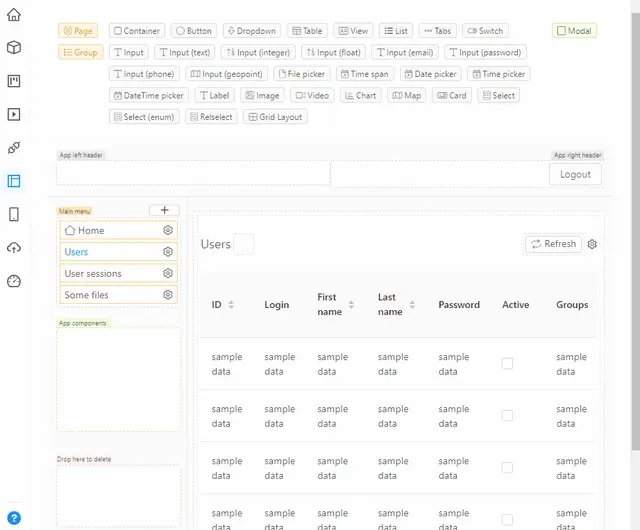Open the kanban board sidebar icon
Image resolution: width=640 pixels, height=530 pixels.
pos(14,81)
